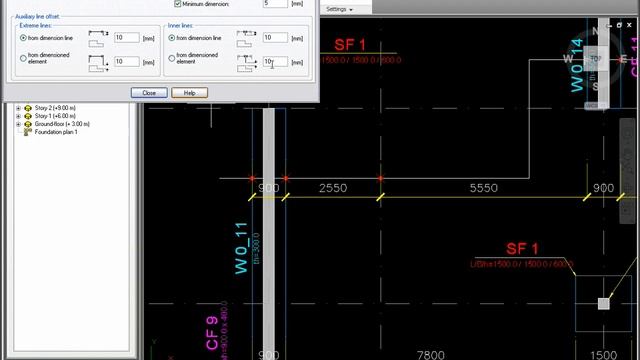The image size is (640, 360).
Task: Select the 7800 dimension text
Action: pos(431,355)
